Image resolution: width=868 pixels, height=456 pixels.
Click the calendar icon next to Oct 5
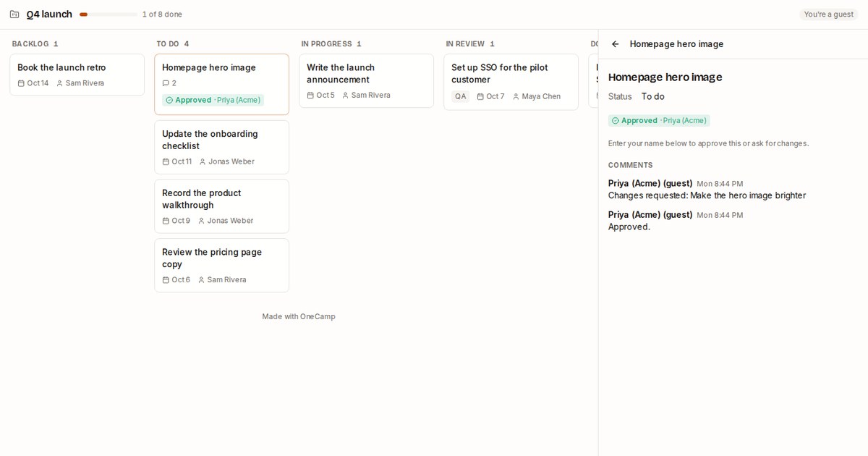pyautogui.click(x=310, y=96)
